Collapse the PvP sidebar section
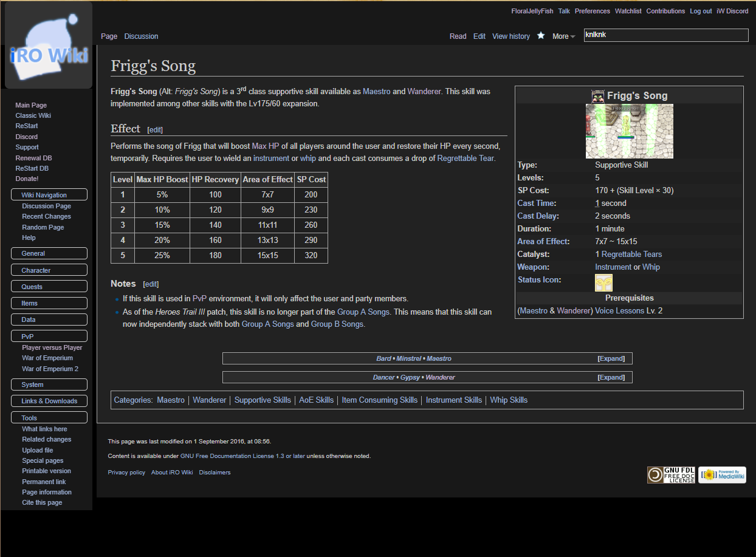Screen dimensions: 756x557 click(x=49, y=337)
